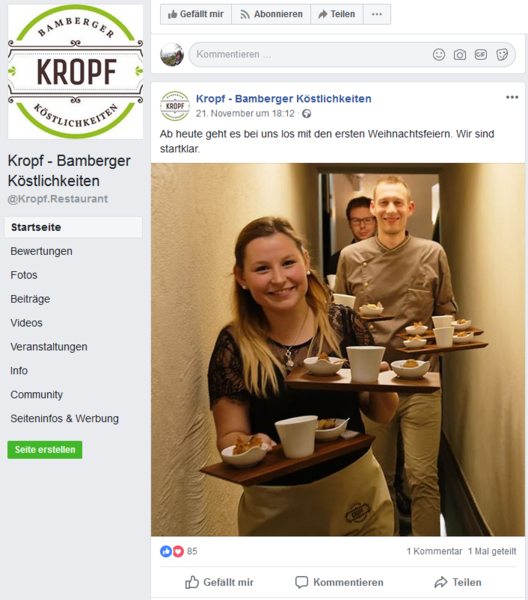Toggle Gefällt mir on the page header
This screenshot has width=528, height=600.
[196, 14]
